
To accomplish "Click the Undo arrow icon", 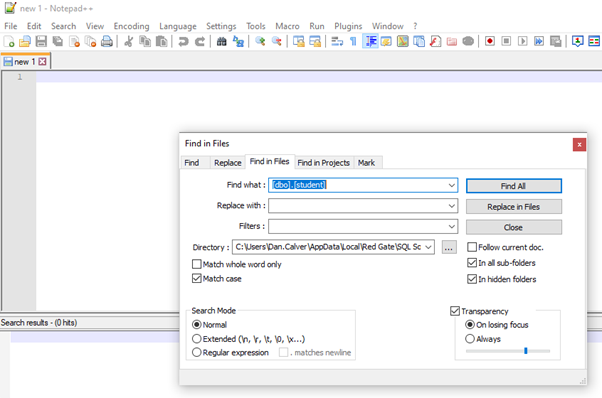I will [184, 41].
